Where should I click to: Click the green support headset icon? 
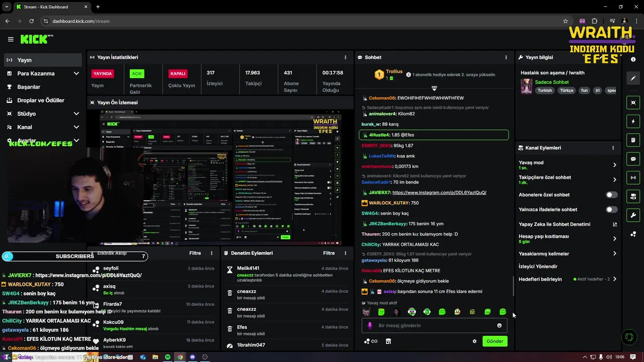(628, 336)
